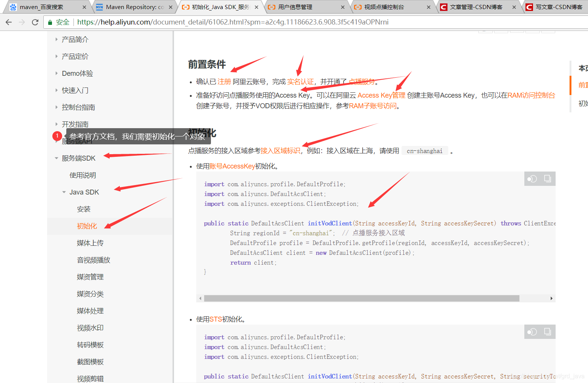Expand the 开发指南 section arrow
The height and width of the screenshot is (383, 588).
pyautogui.click(x=57, y=124)
